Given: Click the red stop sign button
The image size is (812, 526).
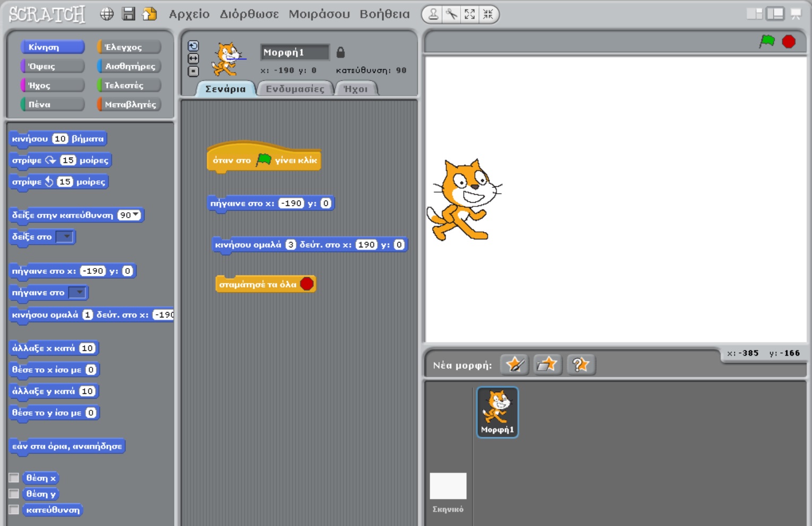Looking at the screenshot, I should point(789,41).
